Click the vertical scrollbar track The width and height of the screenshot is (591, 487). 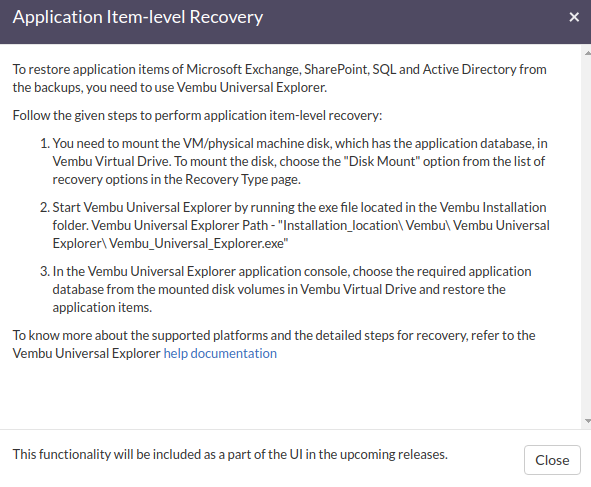[587, 237]
